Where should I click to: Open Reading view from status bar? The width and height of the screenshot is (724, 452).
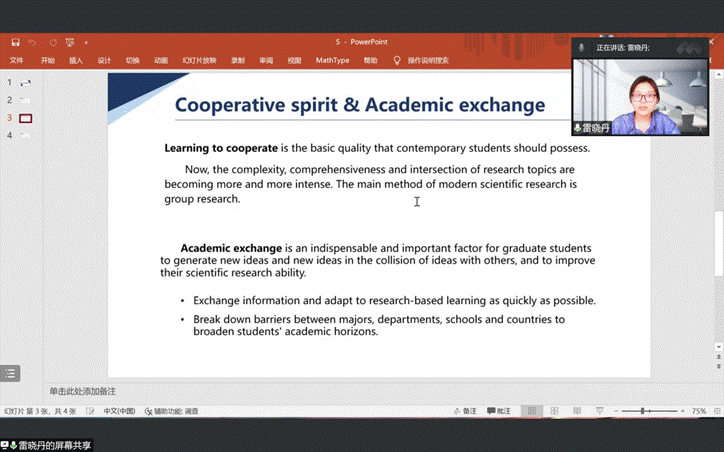pyautogui.click(x=578, y=411)
